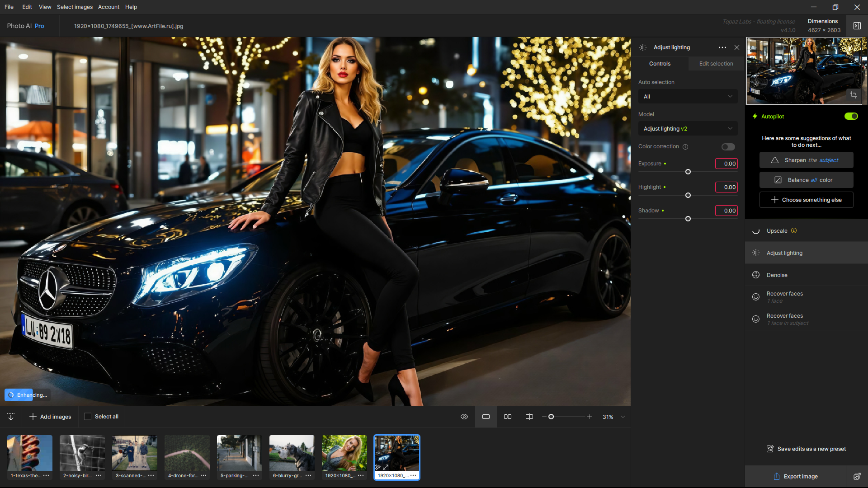Viewport: 868px width, 488px height.
Task: Click the Denoise globe icon
Action: pos(756,275)
